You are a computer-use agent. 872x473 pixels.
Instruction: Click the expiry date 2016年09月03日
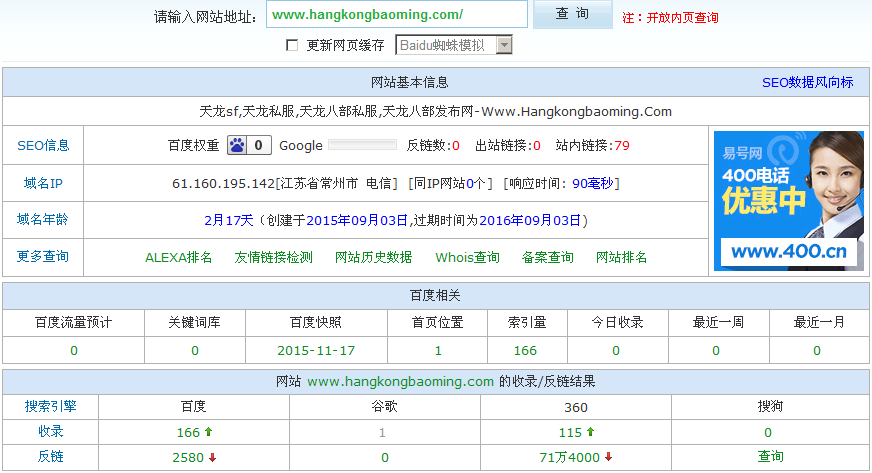(x=530, y=221)
